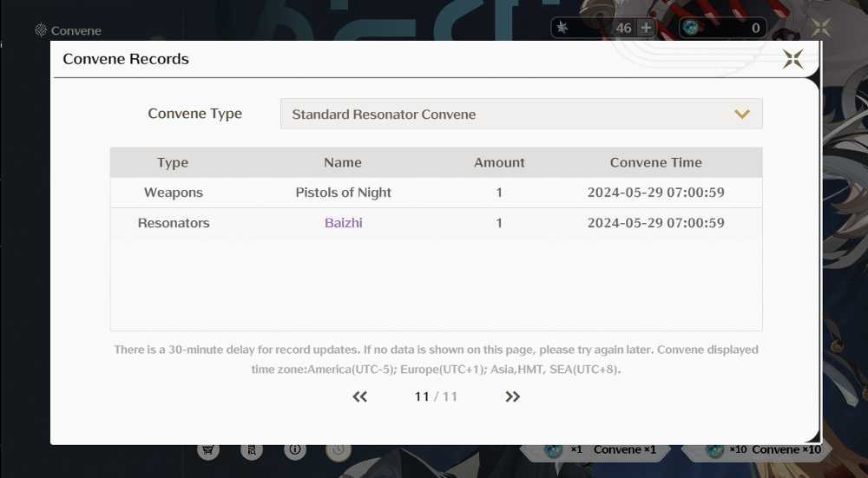Go to the next records page
This screenshot has width=868, height=478.
coord(513,396)
